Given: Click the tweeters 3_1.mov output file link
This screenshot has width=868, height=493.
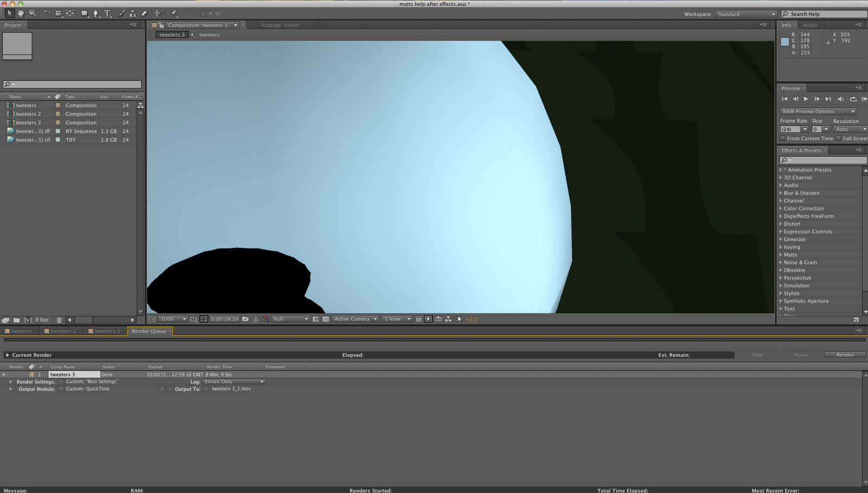Looking at the screenshot, I should click(x=231, y=389).
